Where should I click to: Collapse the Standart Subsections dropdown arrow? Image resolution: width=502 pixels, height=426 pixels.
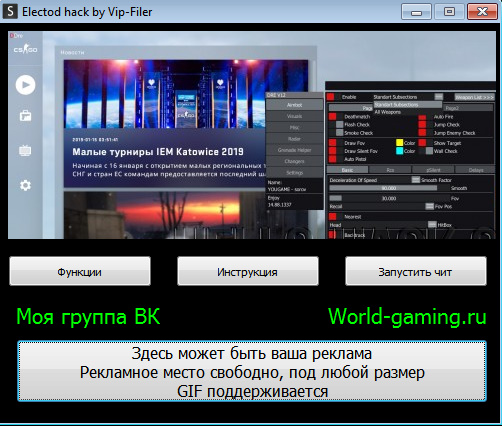[x=439, y=97]
